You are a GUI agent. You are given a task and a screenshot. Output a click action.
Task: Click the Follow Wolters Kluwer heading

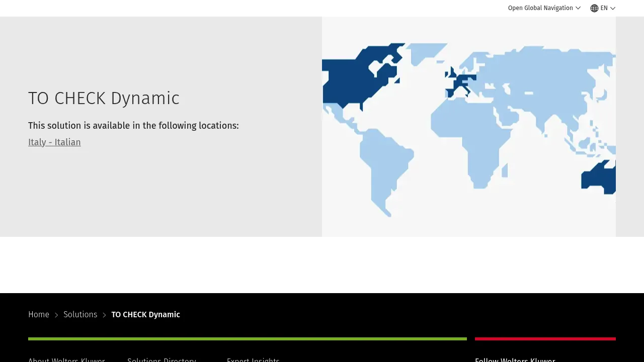coord(515,359)
